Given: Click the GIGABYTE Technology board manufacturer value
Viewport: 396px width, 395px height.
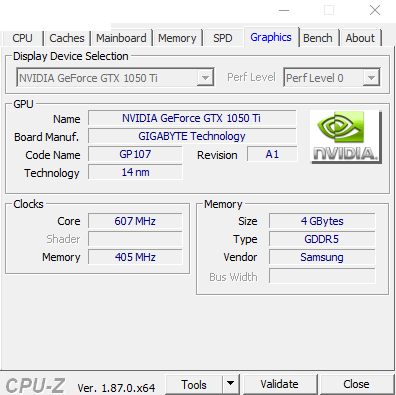Looking at the screenshot, I should click(192, 136).
